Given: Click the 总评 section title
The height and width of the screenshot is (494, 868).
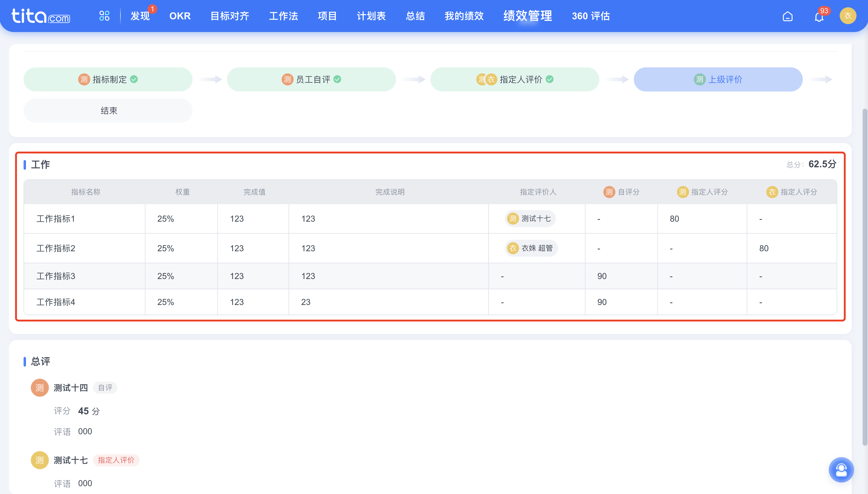Looking at the screenshot, I should click(40, 361).
